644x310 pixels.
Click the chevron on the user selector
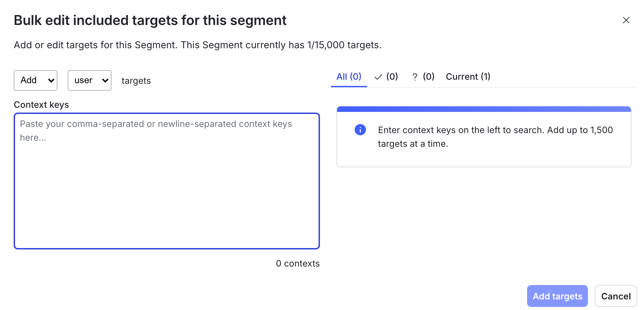105,80
